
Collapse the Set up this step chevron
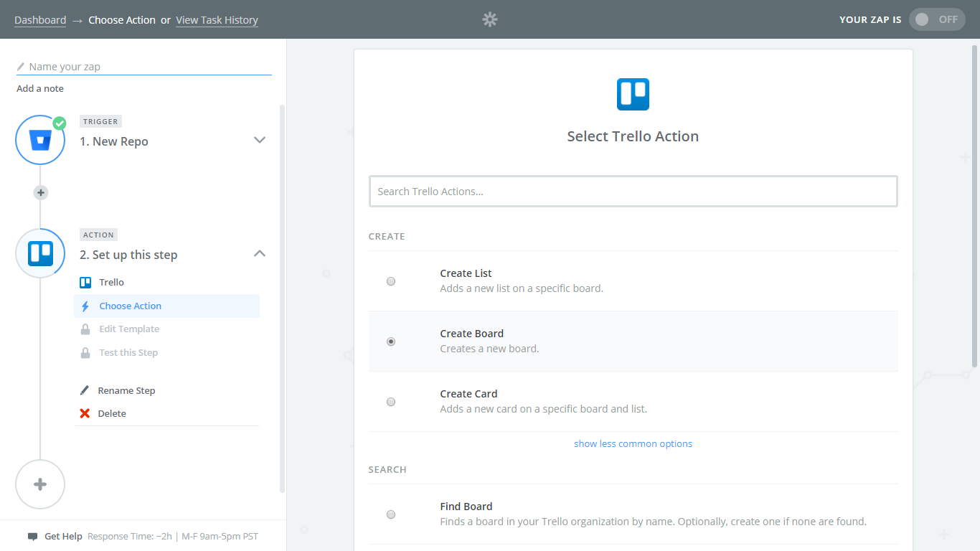pyautogui.click(x=260, y=253)
